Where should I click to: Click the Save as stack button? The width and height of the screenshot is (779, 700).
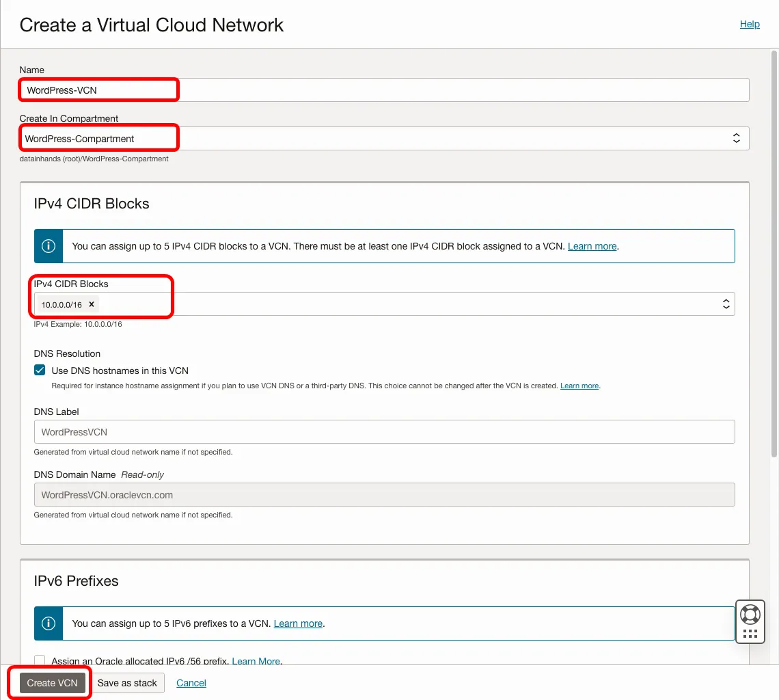click(x=127, y=683)
